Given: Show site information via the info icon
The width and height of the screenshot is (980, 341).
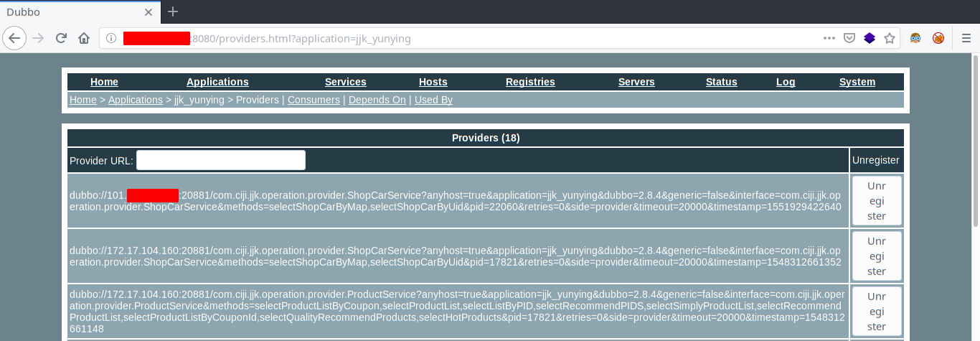Looking at the screenshot, I should point(111,39).
